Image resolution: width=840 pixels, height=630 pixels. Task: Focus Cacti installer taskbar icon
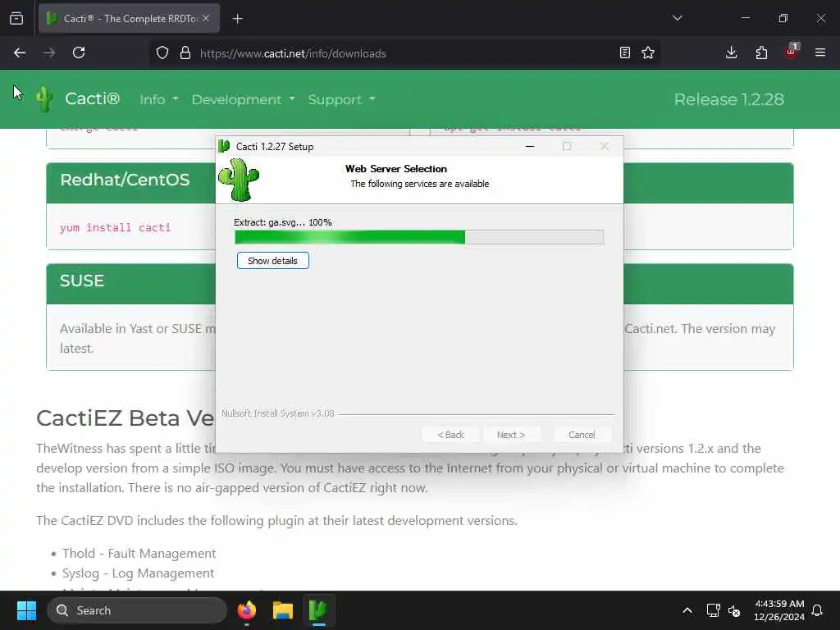tap(318, 610)
